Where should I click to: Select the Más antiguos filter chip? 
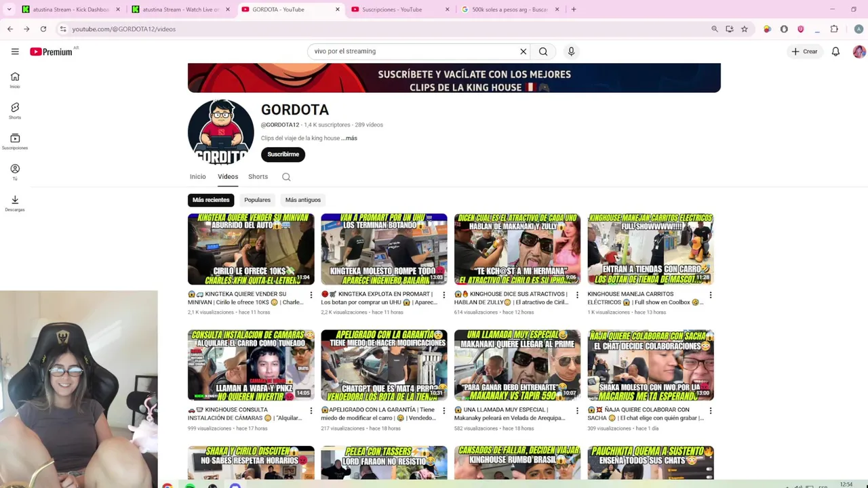tap(303, 200)
